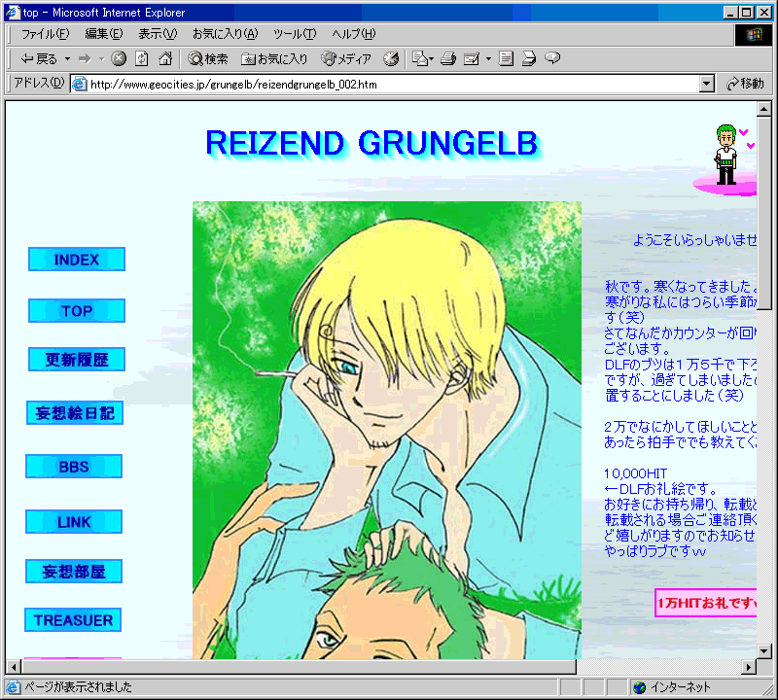778x700 pixels.
Task: Click the horizontal scrollbar right arrow
Action: [x=749, y=667]
